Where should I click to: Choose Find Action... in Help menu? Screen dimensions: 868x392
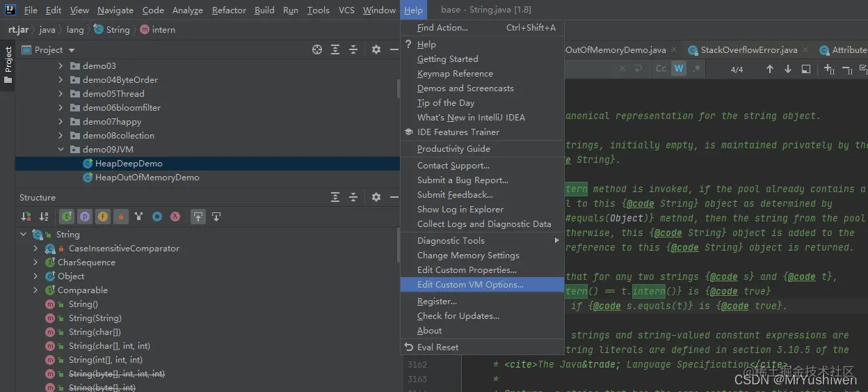tap(482, 28)
